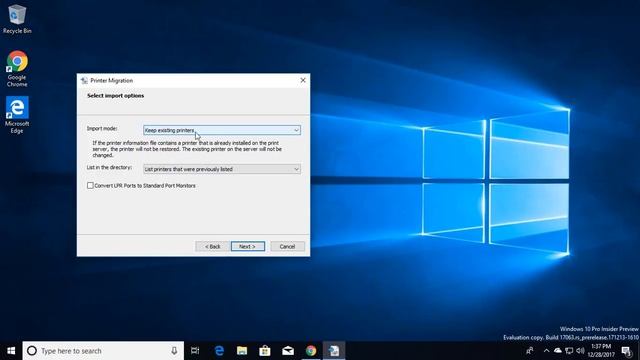Open the volume control tray icon
Screen dimensions: 640x360
click(x=580, y=351)
